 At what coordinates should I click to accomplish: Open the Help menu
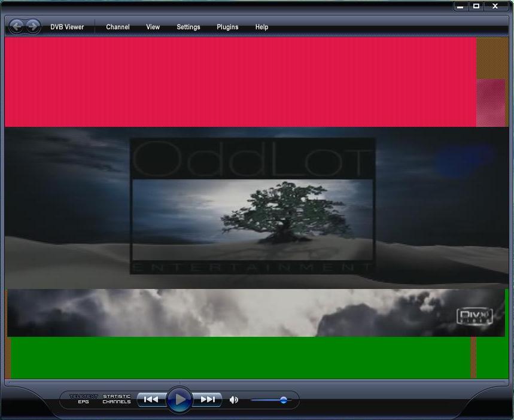[261, 27]
